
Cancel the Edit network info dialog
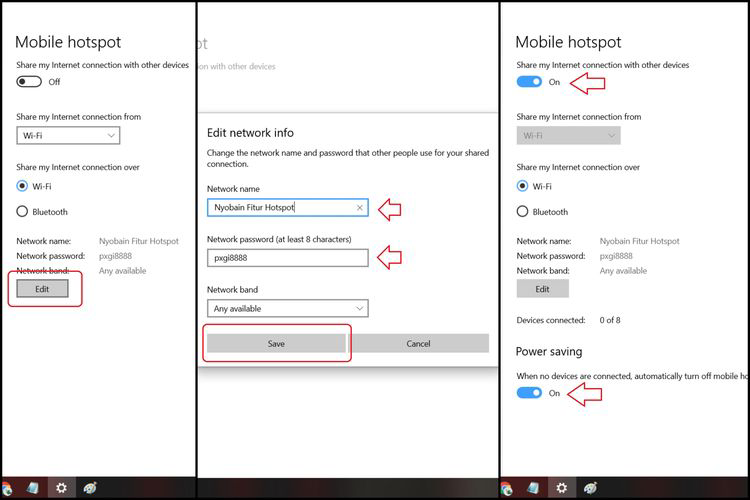point(419,344)
